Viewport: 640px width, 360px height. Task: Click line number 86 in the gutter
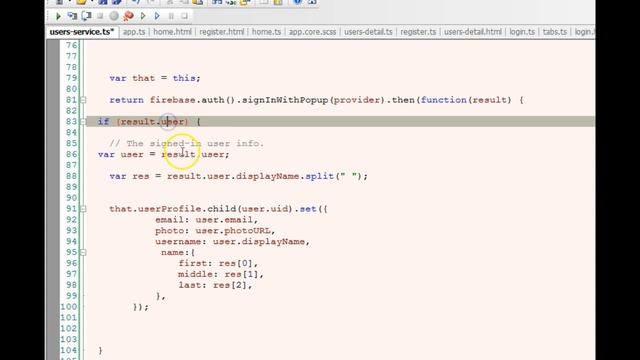tap(71, 154)
